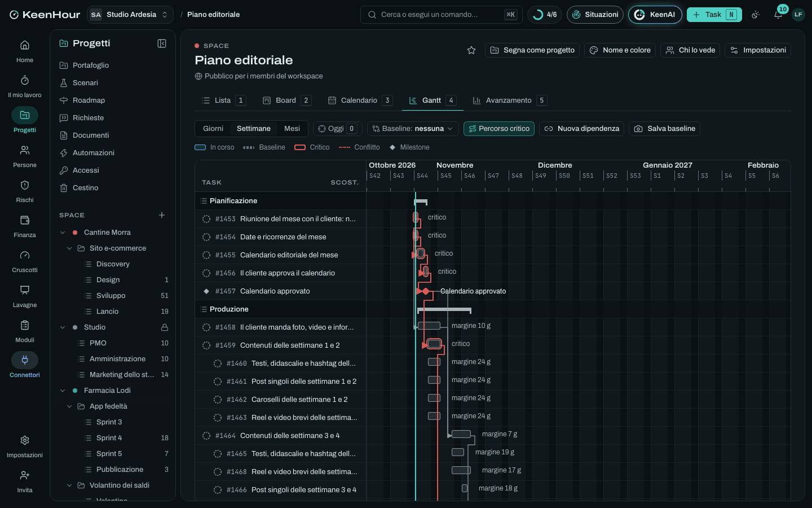This screenshot has height=508, width=812.
Task: Click the Invita person icon
Action: [25, 481]
